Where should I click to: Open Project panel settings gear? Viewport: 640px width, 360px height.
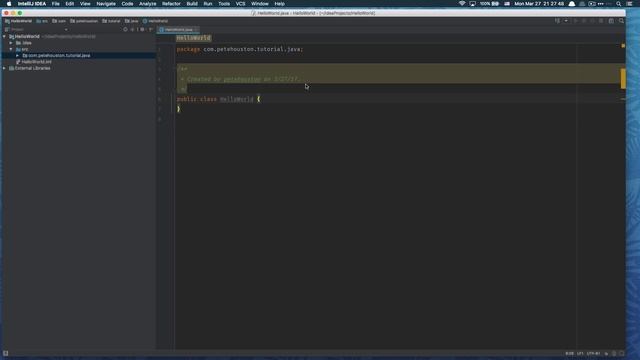[142, 29]
